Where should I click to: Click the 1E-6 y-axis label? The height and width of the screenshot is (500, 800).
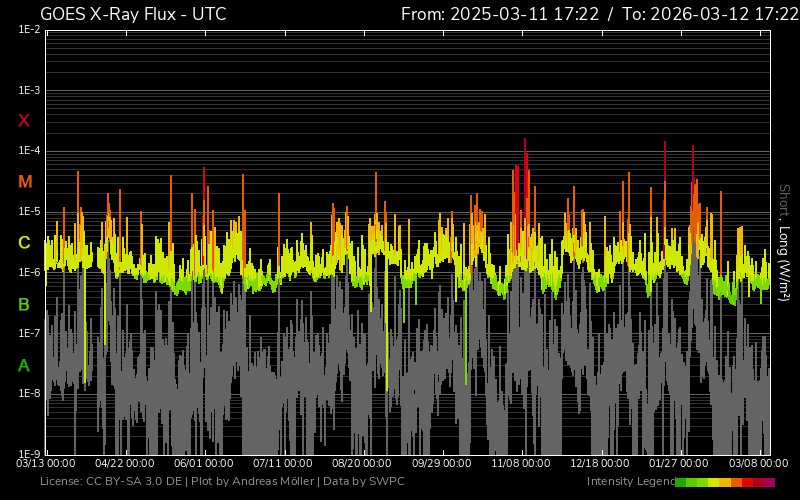coord(29,272)
